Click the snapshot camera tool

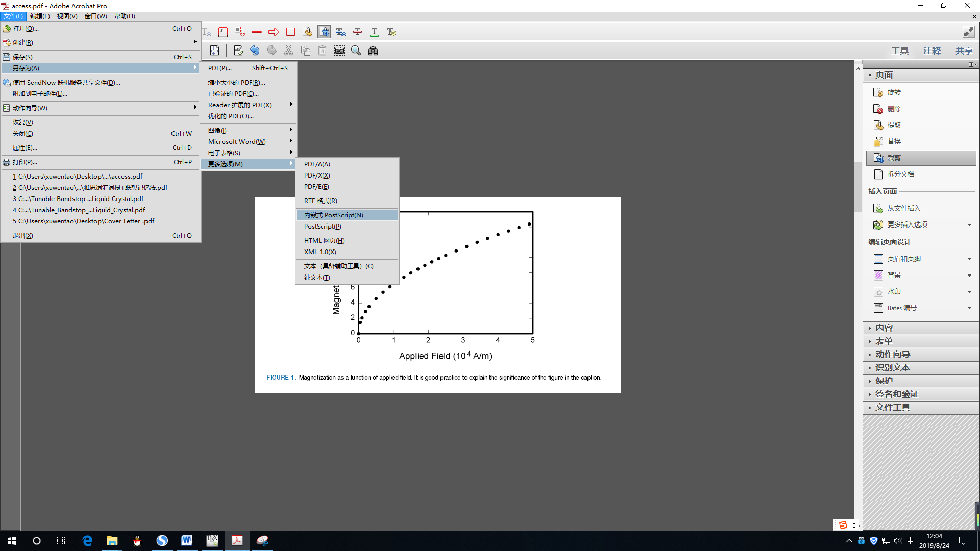(339, 51)
